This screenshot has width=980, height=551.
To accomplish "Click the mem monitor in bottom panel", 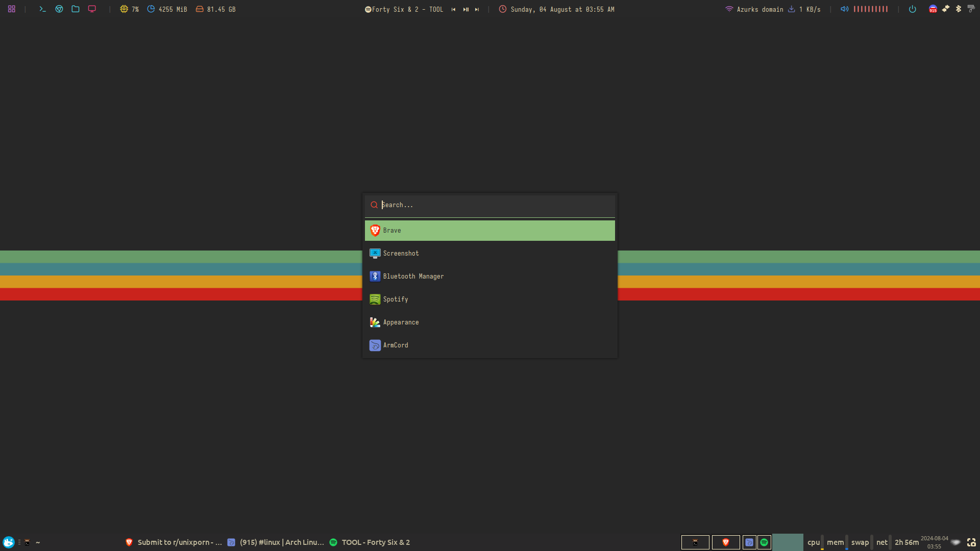I will (x=837, y=542).
